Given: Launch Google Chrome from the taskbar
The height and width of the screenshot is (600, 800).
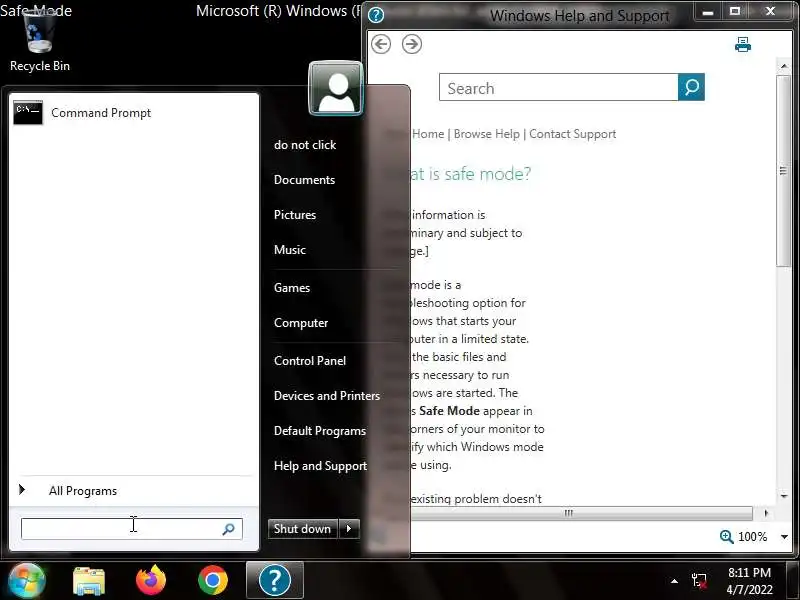Looking at the screenshot, I should (213, 581).
